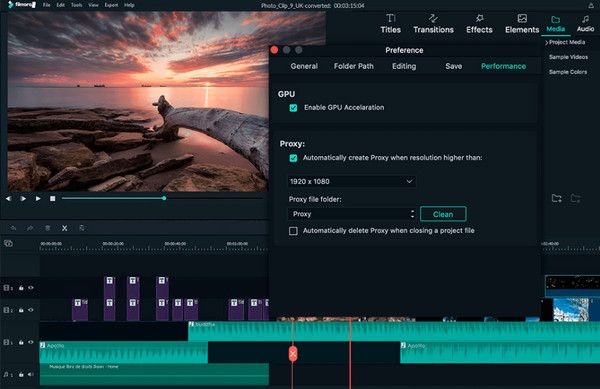Select first purple title clip on track 3
This screenshot has height=389, width=600.
pyautogui.click(x=110, y=287)
